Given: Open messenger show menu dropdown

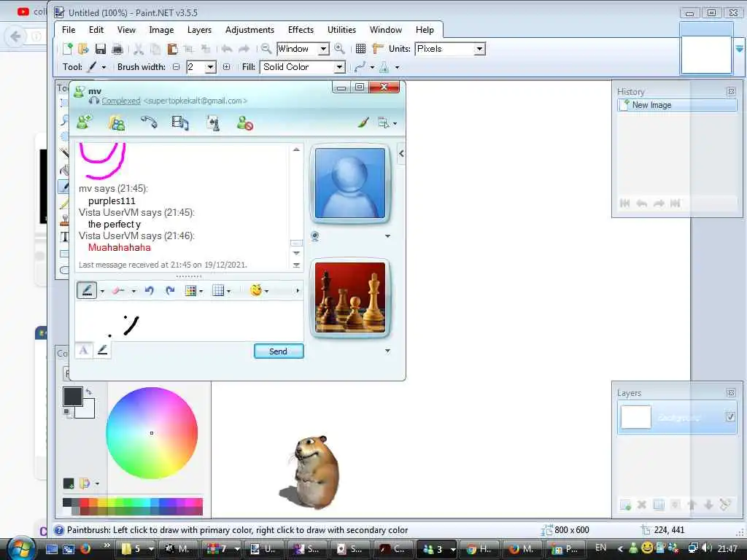Looking at the screenshot, I should pyautogui.click(x=387, y=123).
